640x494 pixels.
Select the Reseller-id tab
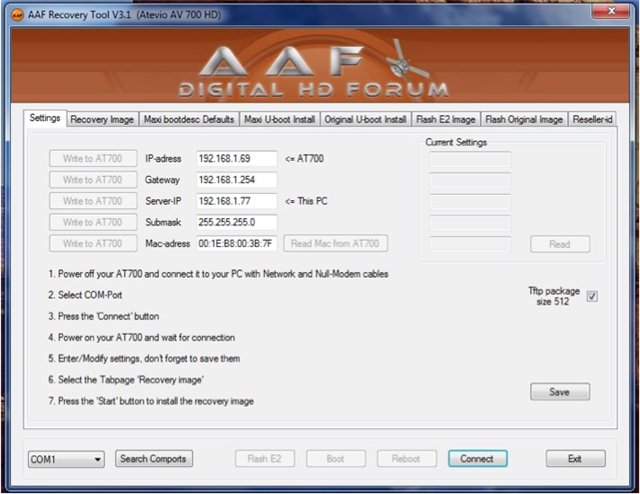click(592, 119)
